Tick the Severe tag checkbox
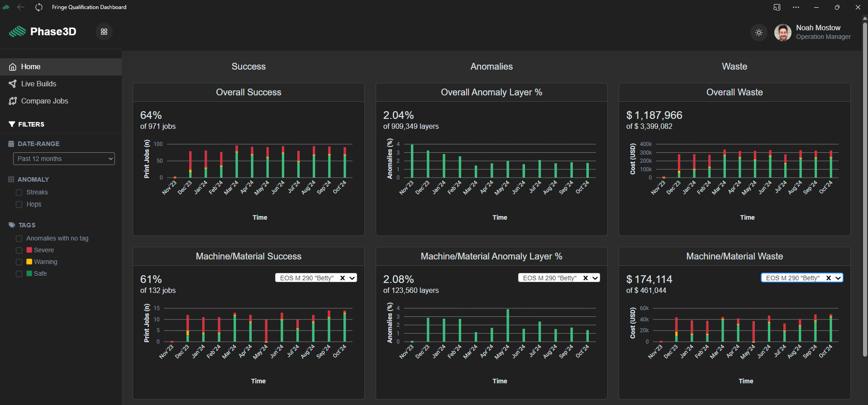 click(19, 250)
